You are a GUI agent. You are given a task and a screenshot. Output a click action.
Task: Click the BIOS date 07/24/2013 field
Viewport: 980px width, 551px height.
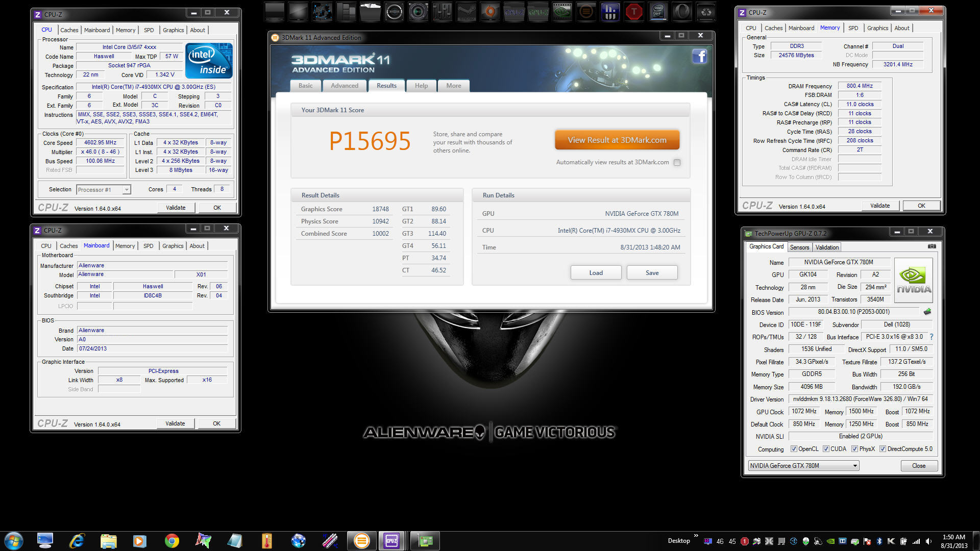(x=152, y=349)
